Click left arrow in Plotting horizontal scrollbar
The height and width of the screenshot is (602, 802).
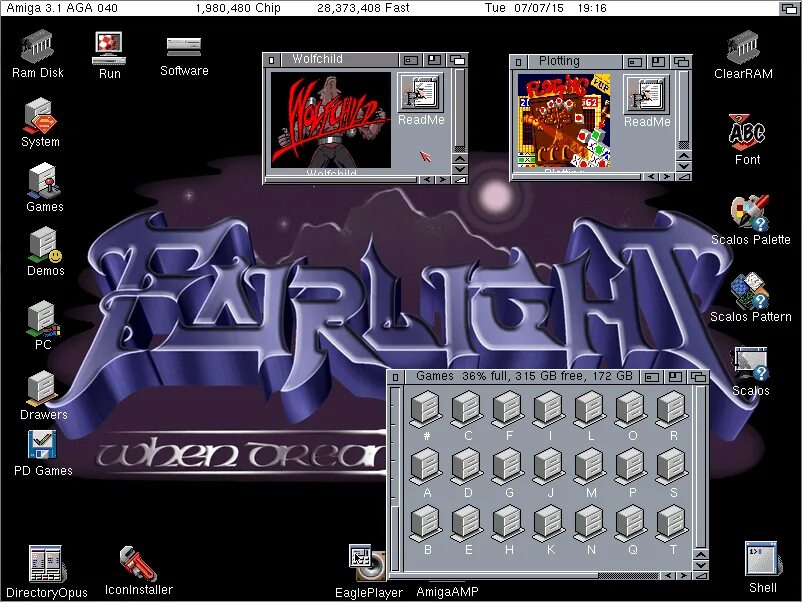tap(651, 177)
